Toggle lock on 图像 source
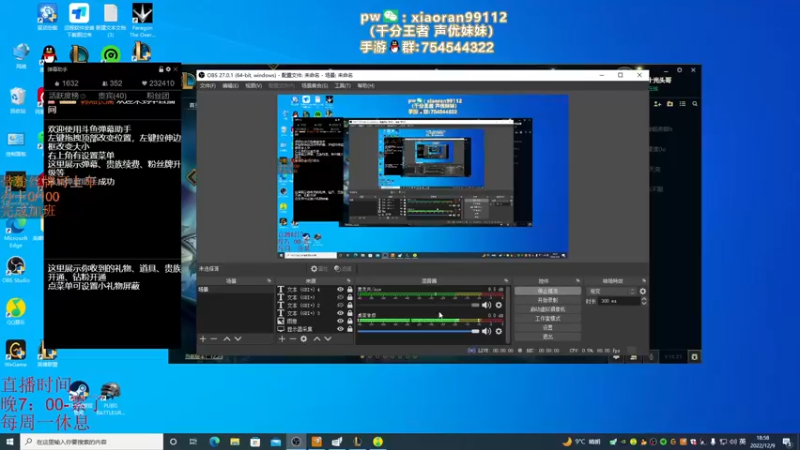 [349, 321]
